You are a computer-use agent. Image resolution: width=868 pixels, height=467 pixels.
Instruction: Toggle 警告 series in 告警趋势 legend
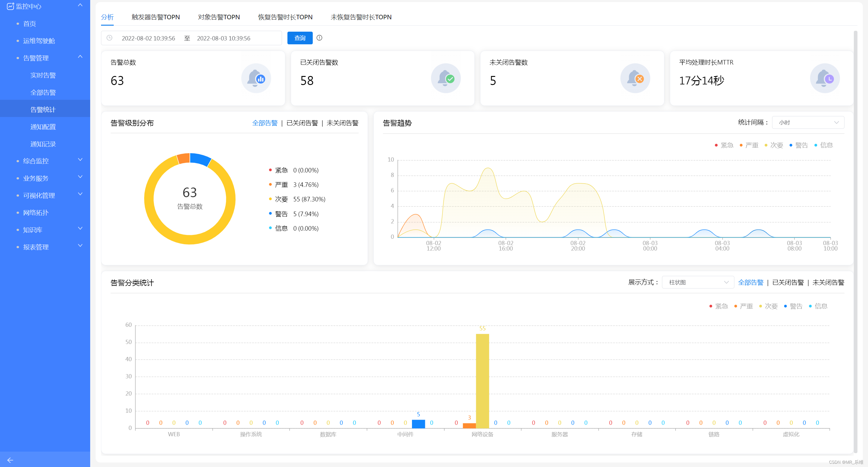[x=799, y=145]
